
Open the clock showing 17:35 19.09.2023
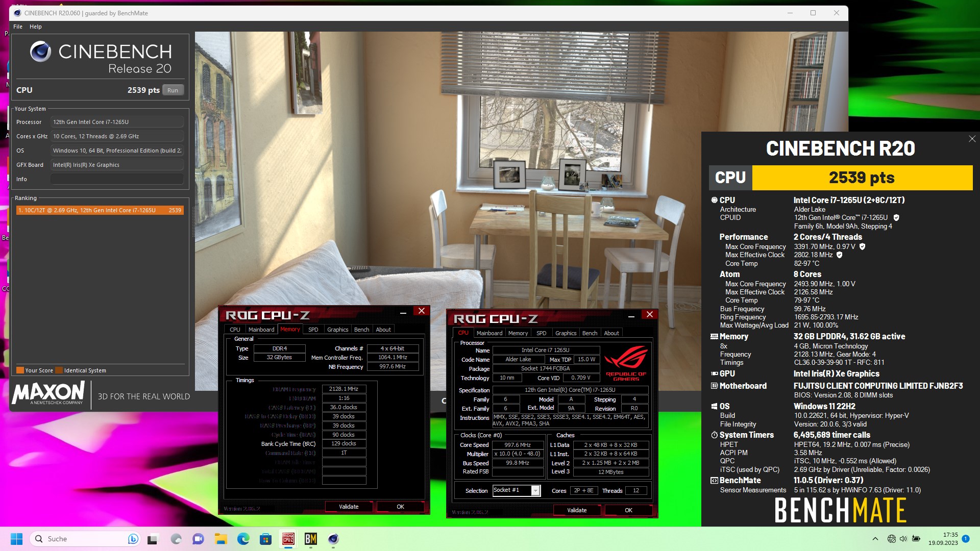943,539
